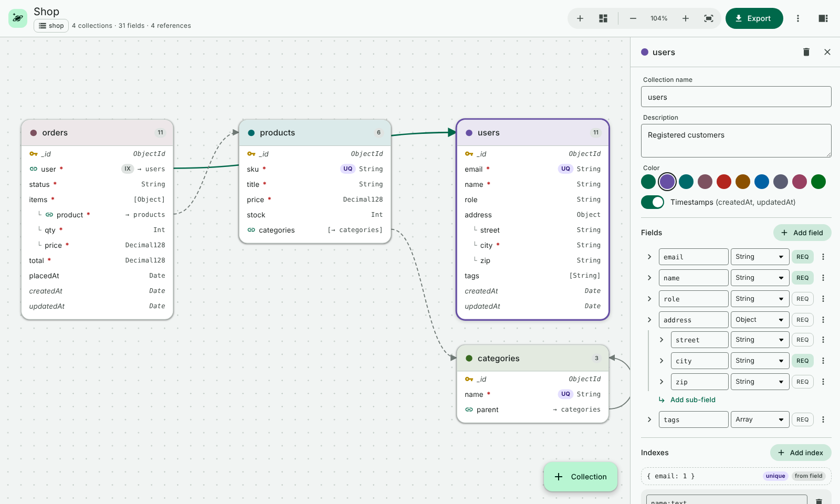This screenshot has width=840, height=504.
Task: Click the fit-to-screen icon
Action: pyautogui.click(x=709, y=18)
